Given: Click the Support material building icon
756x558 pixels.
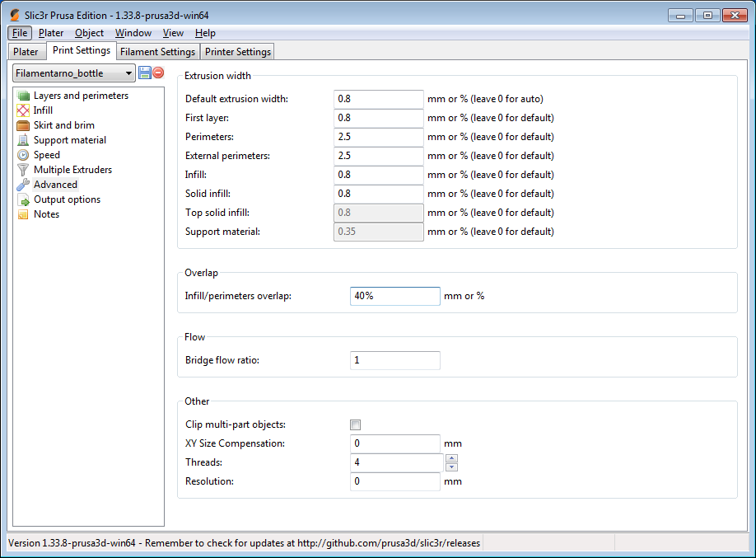Looking at the screenshot, I should (x=23, y=140).
